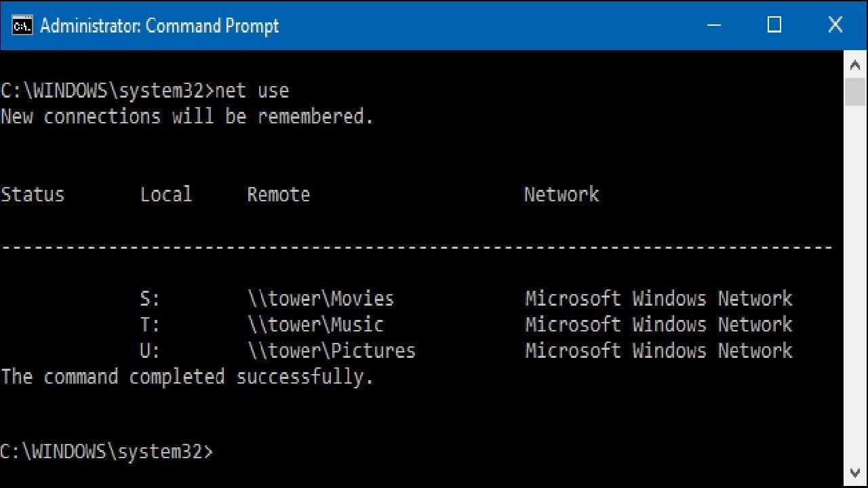868x488 pixels.
Task: Click the "Local" column header
Action: click(165, 195)
